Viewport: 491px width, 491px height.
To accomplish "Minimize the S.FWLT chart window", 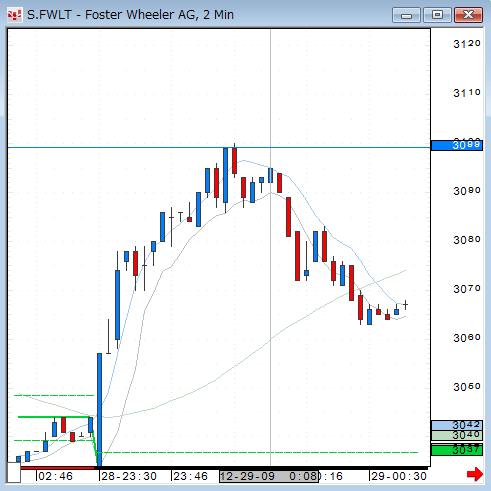I will [406, 15].
